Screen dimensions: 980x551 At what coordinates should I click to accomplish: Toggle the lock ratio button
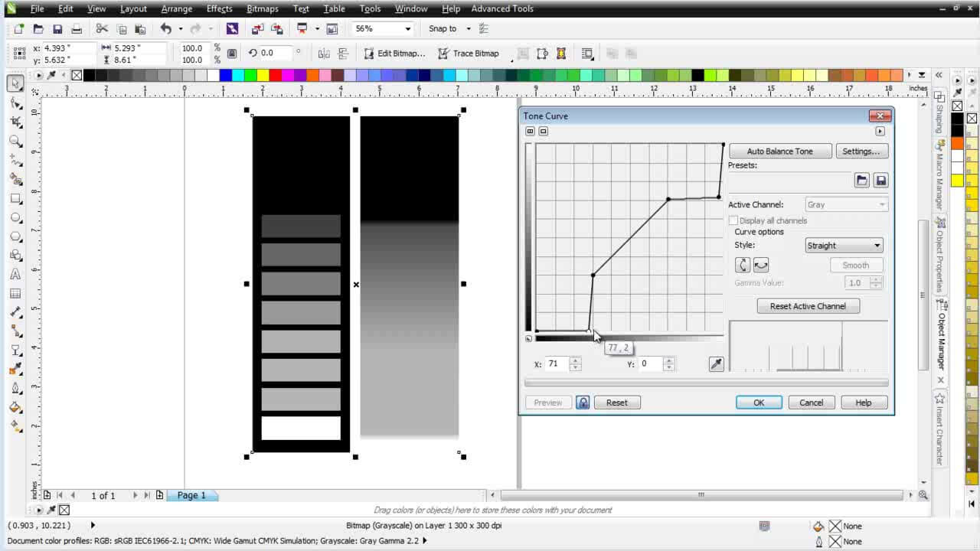[232, 54]
